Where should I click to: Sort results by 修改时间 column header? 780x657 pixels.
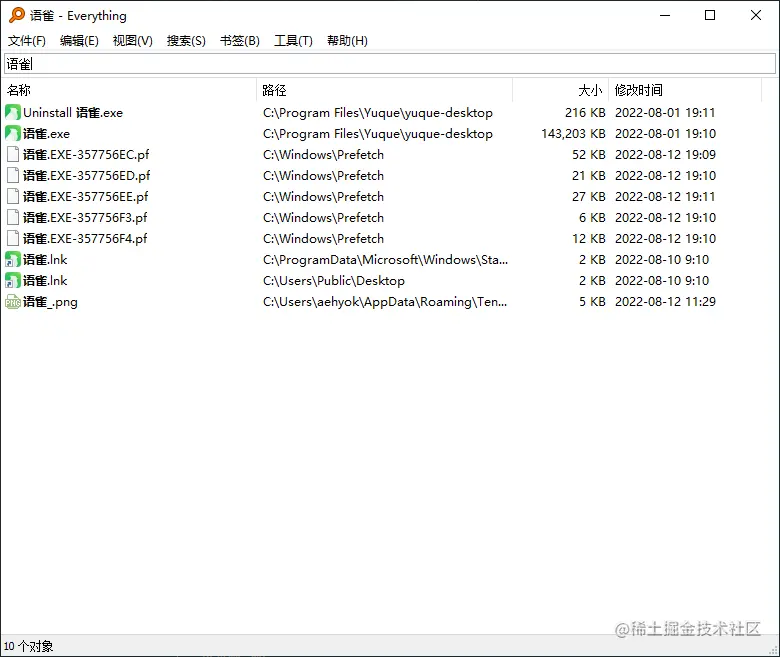(685, 90)
